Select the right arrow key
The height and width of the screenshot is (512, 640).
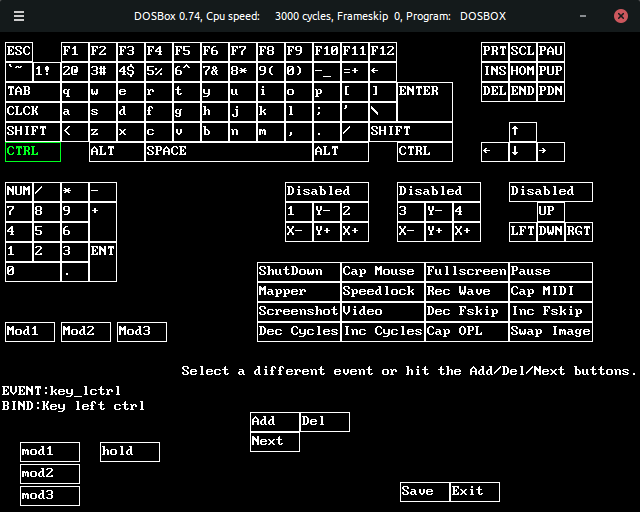pyautogui.click(x=551, y=152)
